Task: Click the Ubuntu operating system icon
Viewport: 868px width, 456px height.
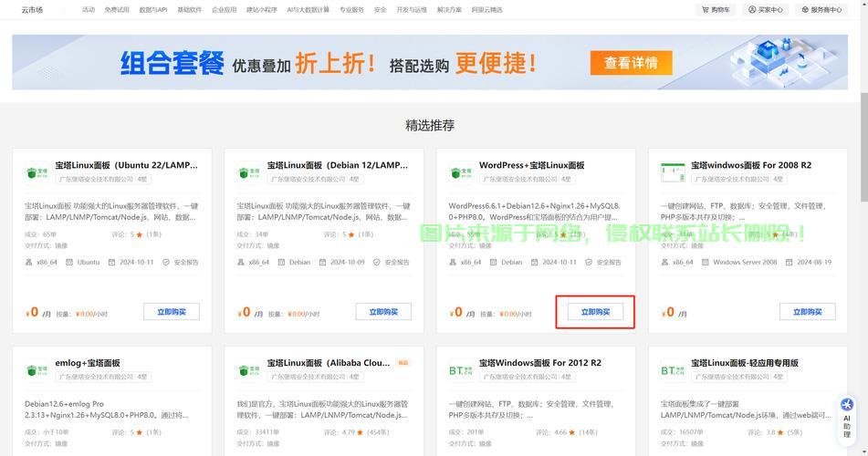Action: 69,262
